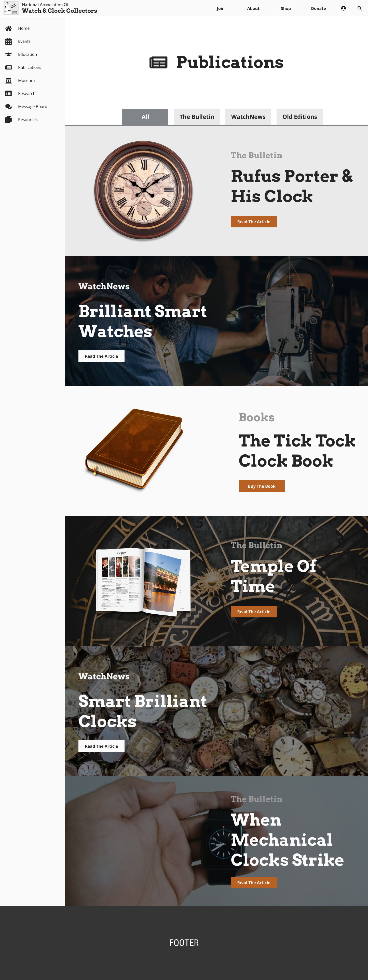Read the Brilliant Smart Watches article
Viewport: 368px width, 980px height.
[101, 356]
